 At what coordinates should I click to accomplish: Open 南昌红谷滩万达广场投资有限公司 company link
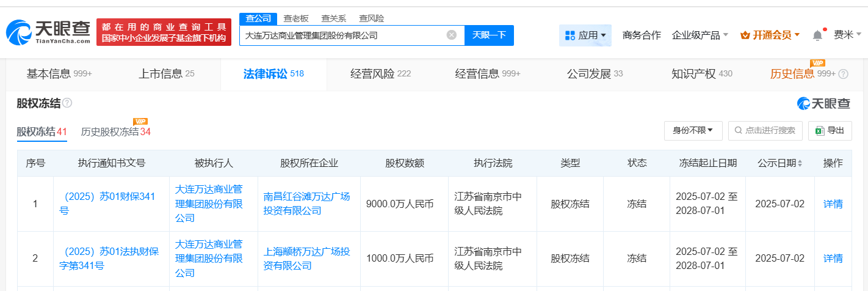pos(307,204)
